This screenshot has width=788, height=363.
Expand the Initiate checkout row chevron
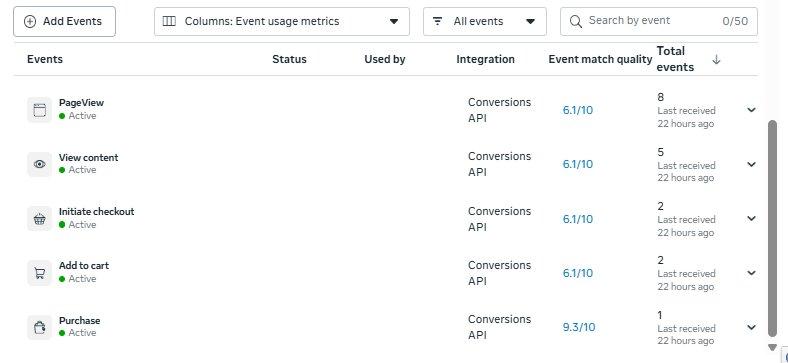click(751, 218)
